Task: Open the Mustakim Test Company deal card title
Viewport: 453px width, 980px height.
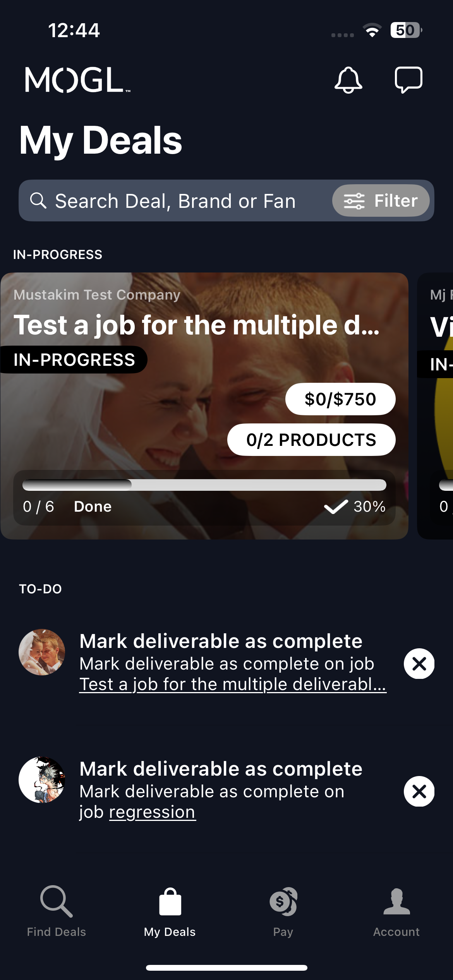Action: (x=196, y=325)
